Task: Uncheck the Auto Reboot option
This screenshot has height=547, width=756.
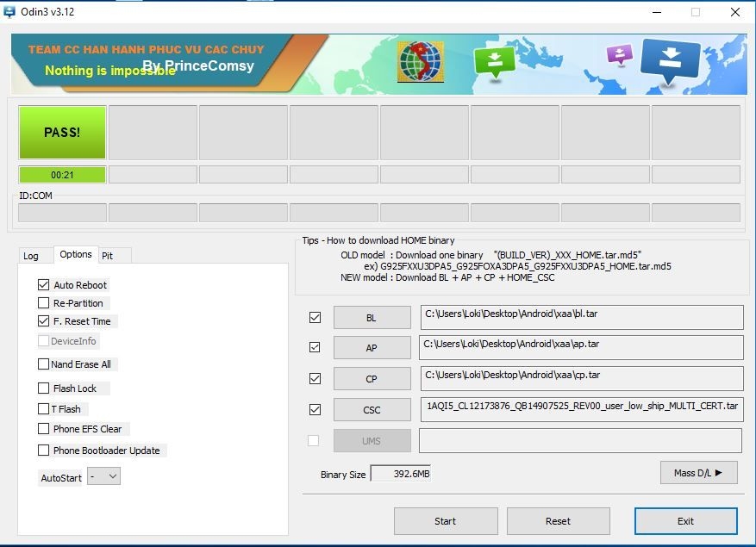Action: pyautogui.click(x=44, y=285)
